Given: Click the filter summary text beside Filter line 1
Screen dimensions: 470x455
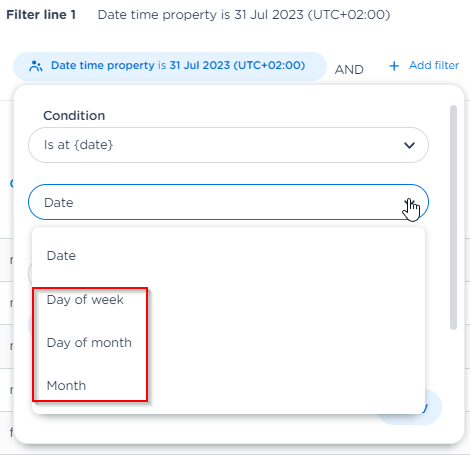Looking at the screenshot, I should click(x=244, y=15).
